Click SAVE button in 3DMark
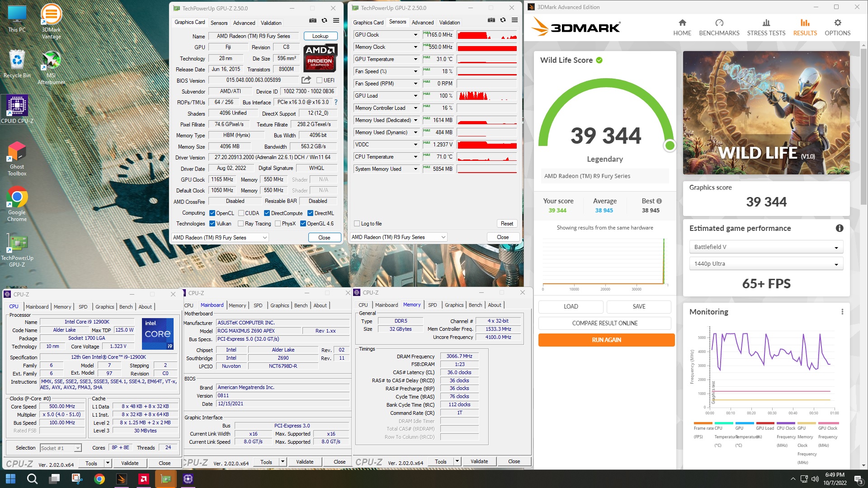The width and height of the screenshot is (868, 488). (x=639, y=306)
